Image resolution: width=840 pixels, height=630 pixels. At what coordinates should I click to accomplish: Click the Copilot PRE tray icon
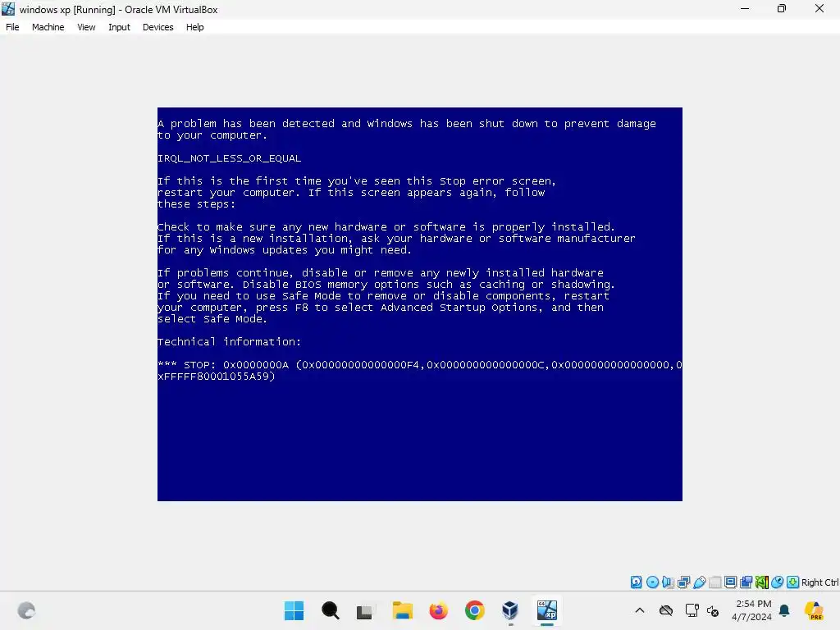814,610
